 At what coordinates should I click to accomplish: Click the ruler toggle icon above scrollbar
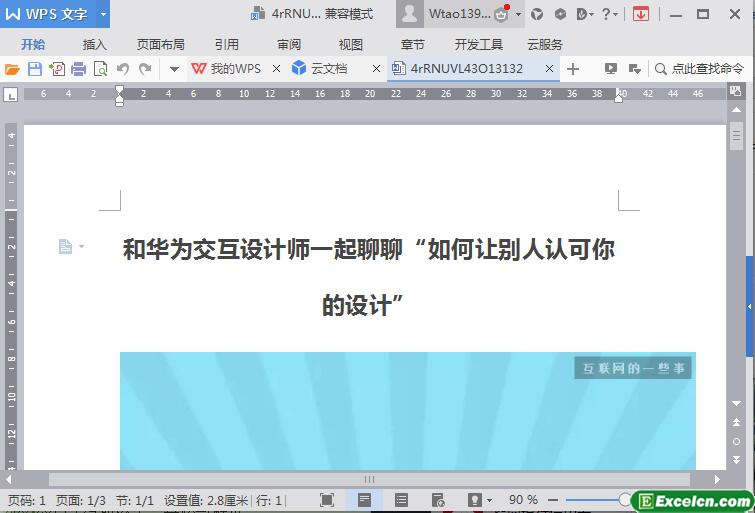(735, 91)
